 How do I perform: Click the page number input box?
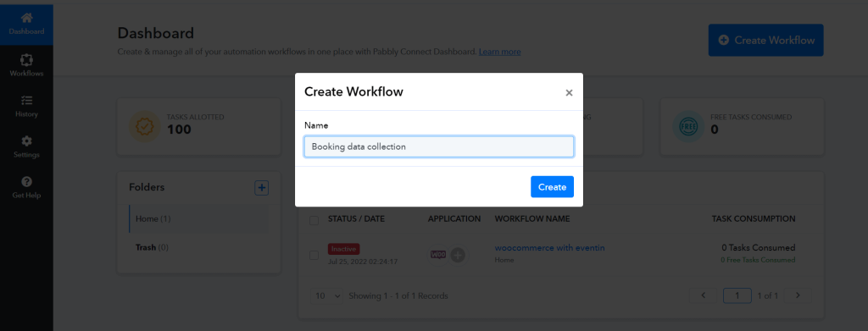pos(737,295)
